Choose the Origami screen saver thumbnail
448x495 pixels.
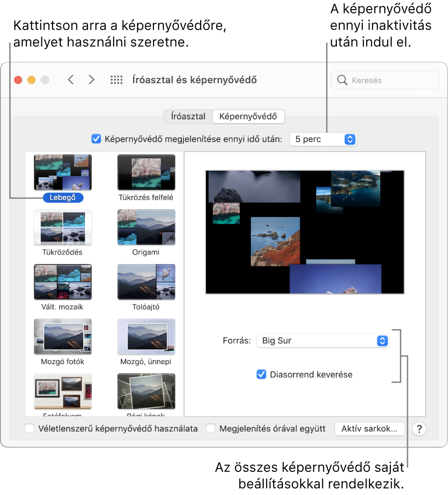pos(146,227)
